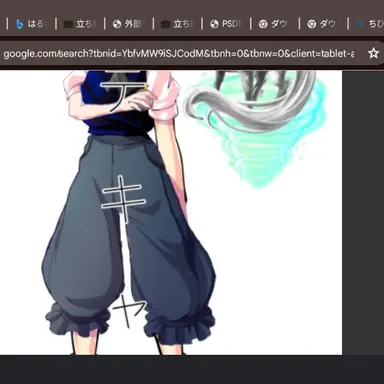Image resolution: width=384 pixels, height=384 pixels.
Task: Open the PSD bookmark
Action: coord(226,24)
